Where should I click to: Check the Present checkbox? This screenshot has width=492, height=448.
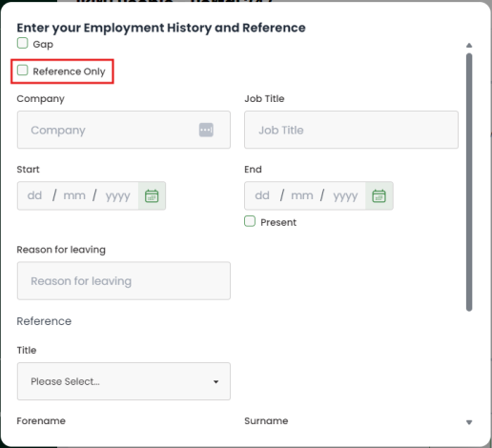pyautogui.click(x=250, y=221)
